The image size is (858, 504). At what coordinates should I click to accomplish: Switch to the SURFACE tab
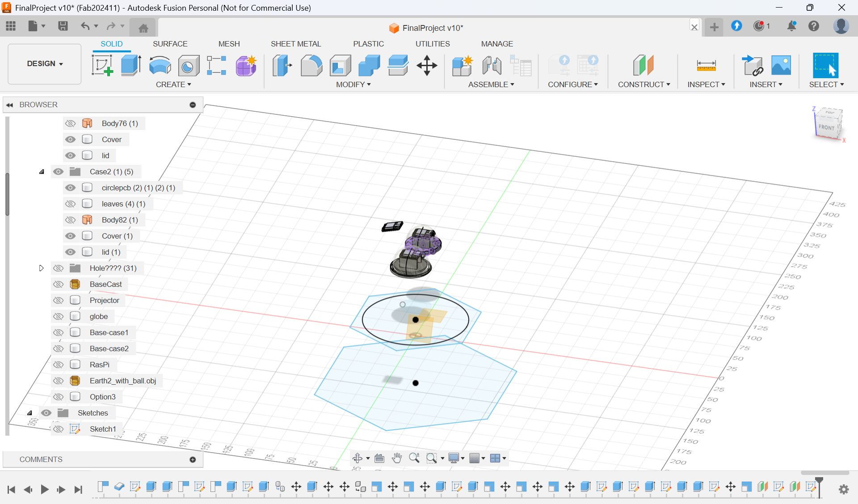(170, 44)
